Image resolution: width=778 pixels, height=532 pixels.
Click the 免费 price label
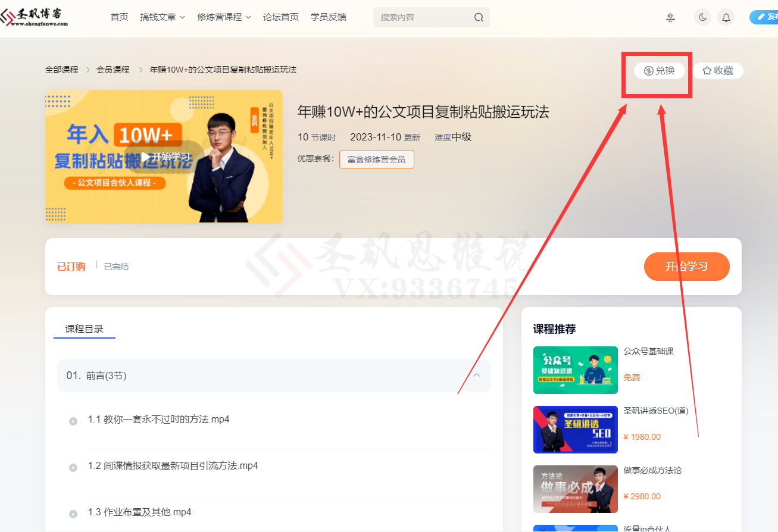point(632,377)
